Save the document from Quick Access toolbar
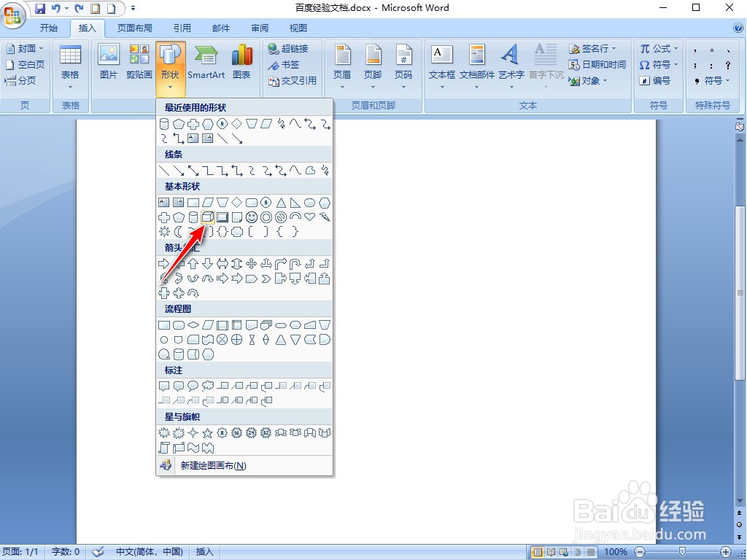This screenshot has width=747, height=560. coord(40,8)
